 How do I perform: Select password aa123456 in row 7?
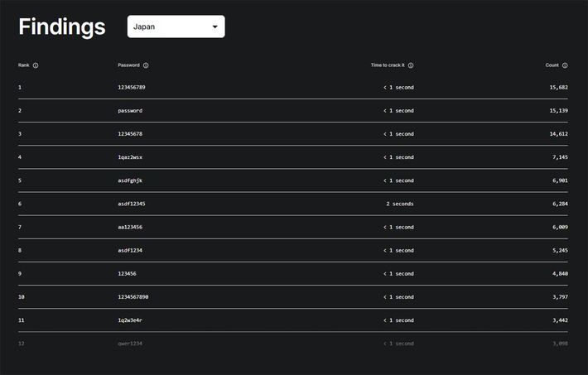pyautogui.click(x=130, y=227)
